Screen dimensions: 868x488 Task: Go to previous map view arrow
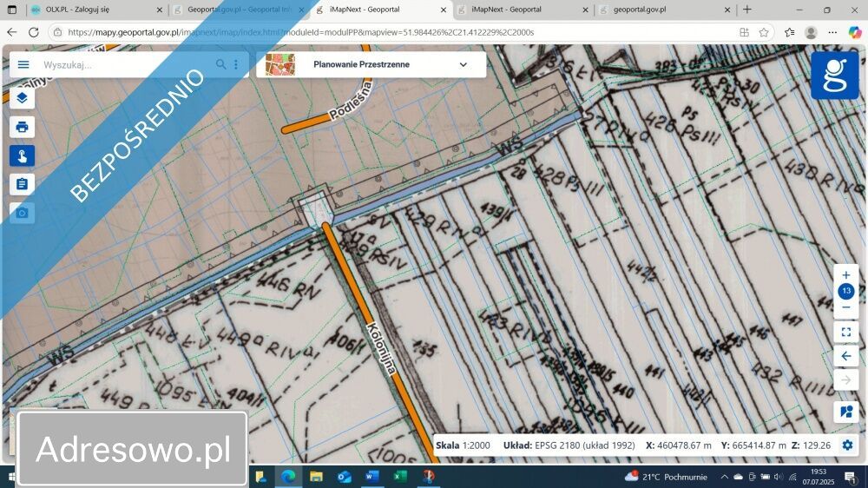[x=845, y=356]
